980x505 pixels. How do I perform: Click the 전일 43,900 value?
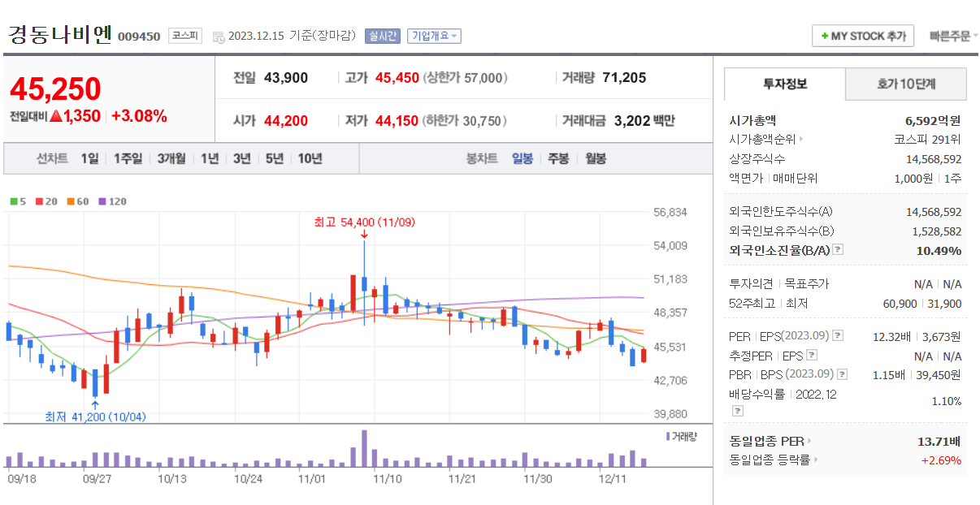[285, 78]
